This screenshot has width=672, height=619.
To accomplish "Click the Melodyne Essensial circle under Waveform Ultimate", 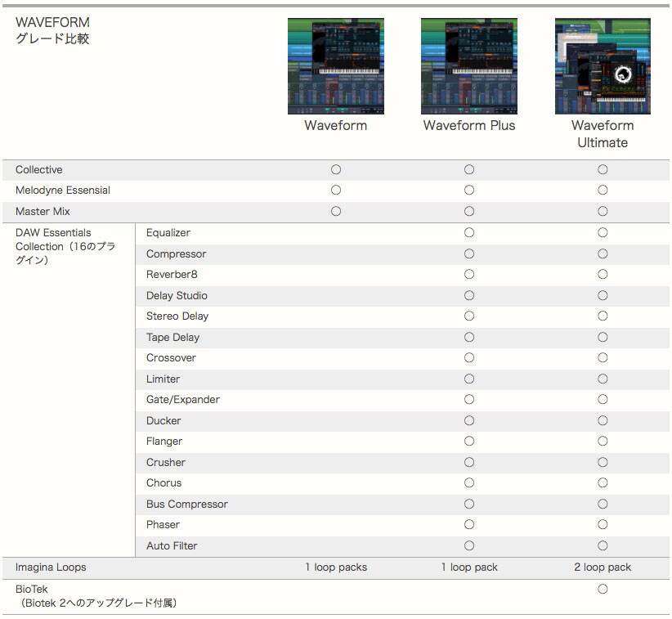I will coord(603,191).
